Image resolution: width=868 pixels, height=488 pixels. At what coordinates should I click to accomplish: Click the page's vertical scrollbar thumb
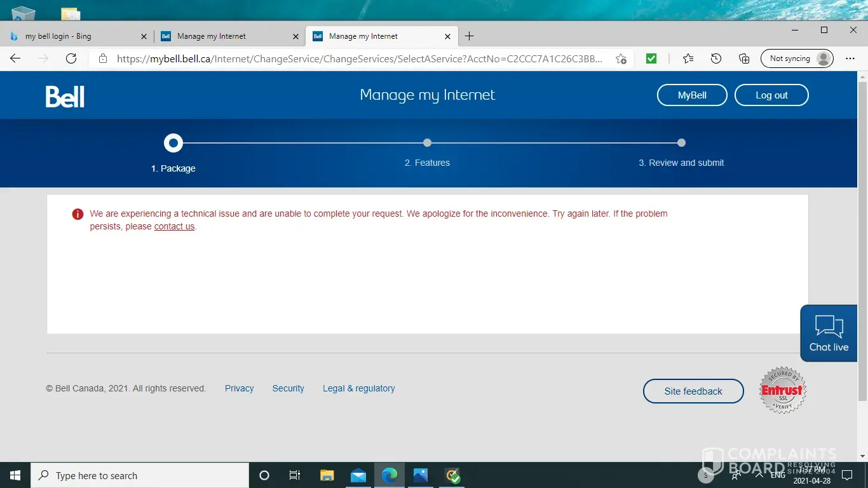click(862, 241)
